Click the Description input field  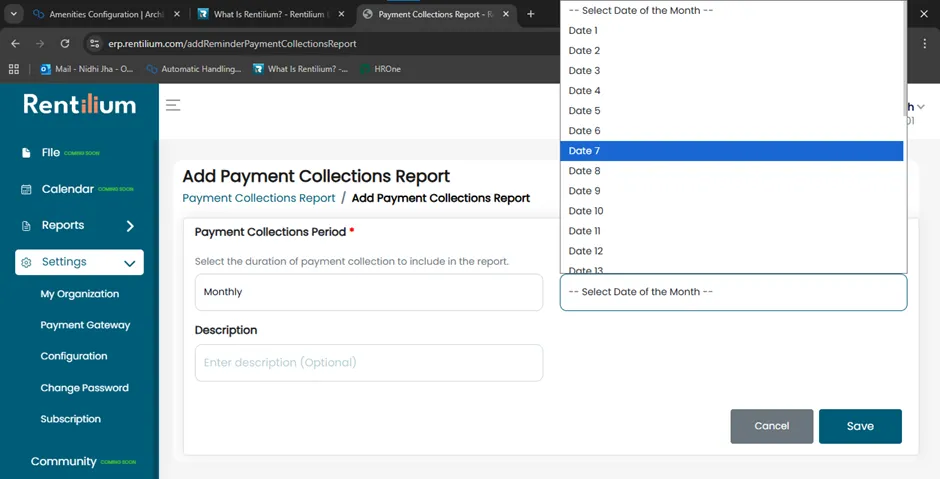tap(369, 363)
